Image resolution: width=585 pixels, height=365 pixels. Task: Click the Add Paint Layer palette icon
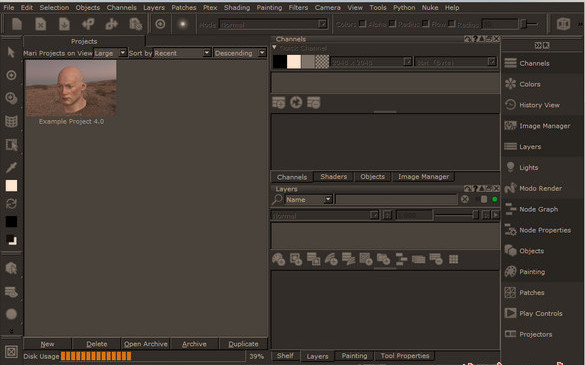278,259
